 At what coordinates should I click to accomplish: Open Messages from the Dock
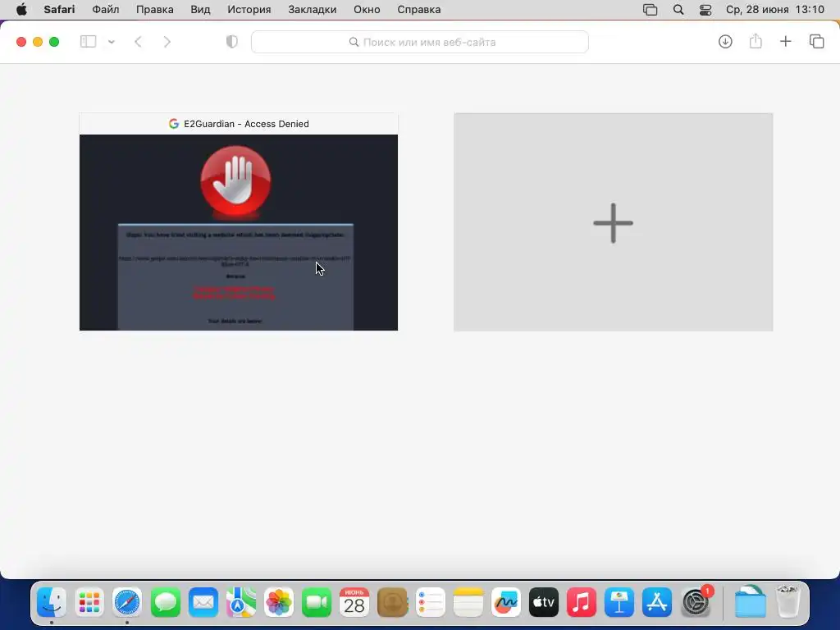(165, 603)
